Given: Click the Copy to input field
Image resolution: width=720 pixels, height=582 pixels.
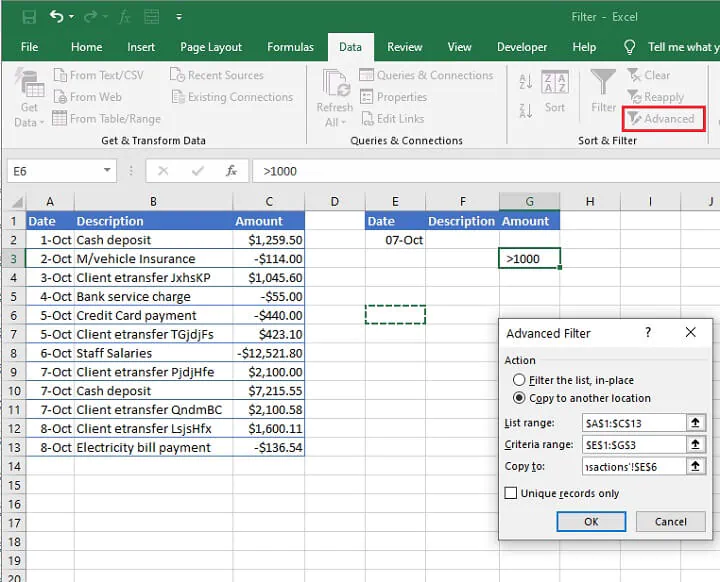Looking at the screenshot, I should coord(634,467).
